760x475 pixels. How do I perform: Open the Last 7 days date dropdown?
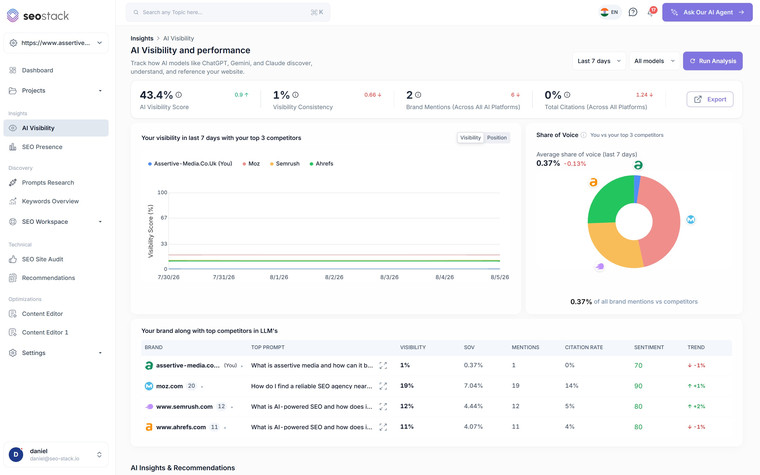tap(599, 61)
